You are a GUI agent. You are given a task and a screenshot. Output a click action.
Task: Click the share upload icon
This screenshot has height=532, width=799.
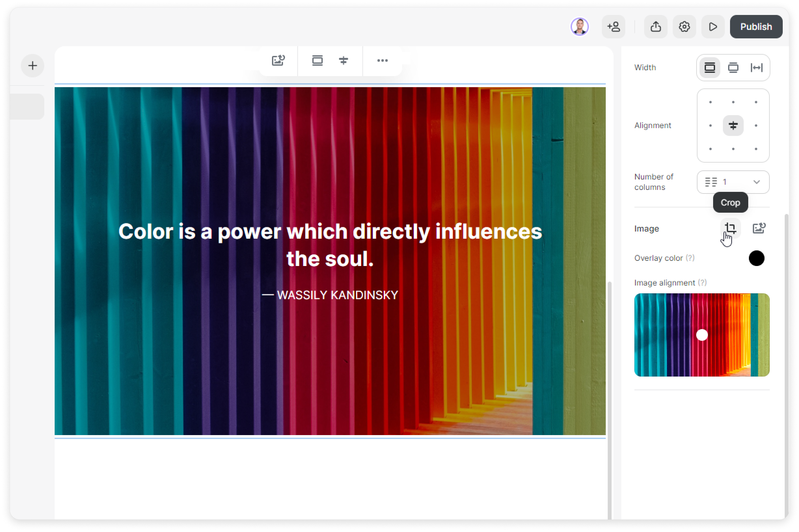point(656,26)
